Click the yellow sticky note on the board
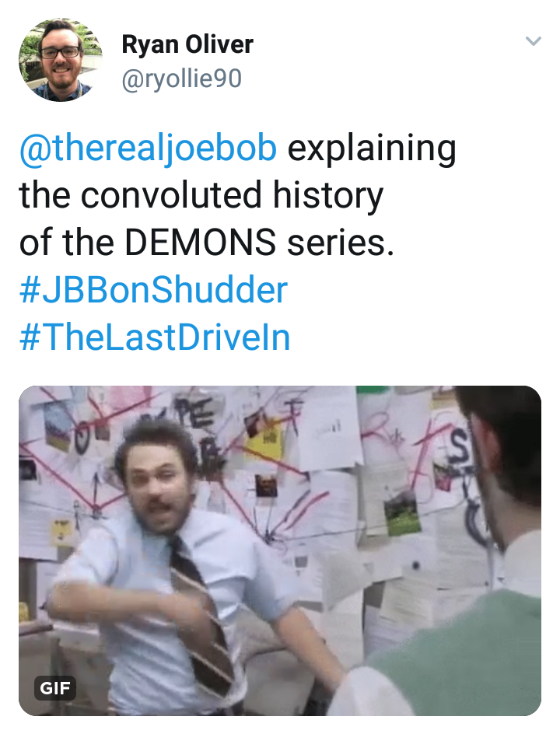Screen dimensions: 560x741 pyautogui.click(x=264, y=442)
